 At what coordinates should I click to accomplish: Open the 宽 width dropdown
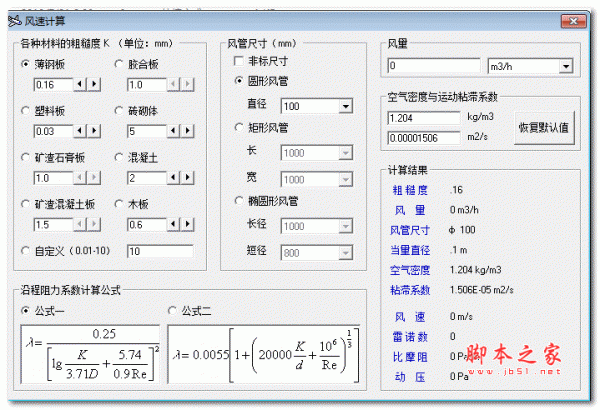(346, 180)
